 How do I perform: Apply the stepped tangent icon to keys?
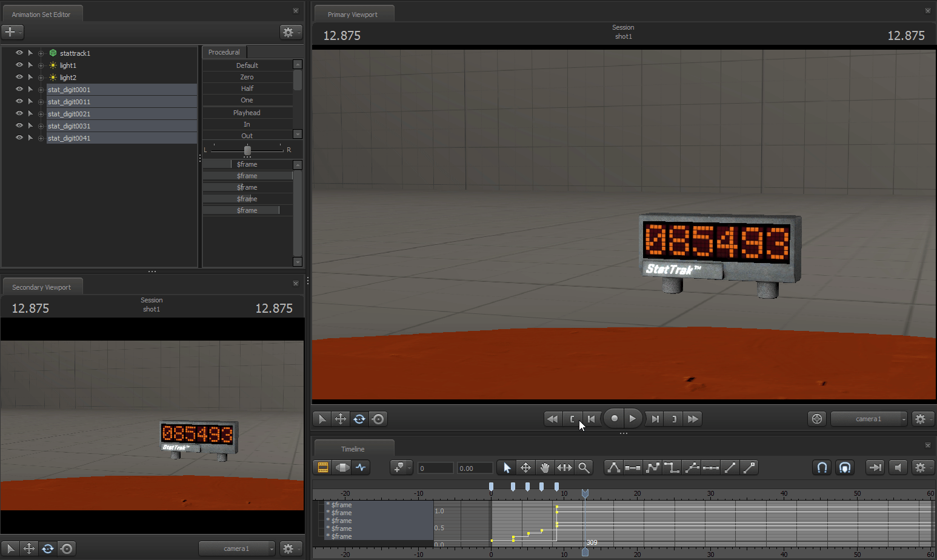coord(672,467)
